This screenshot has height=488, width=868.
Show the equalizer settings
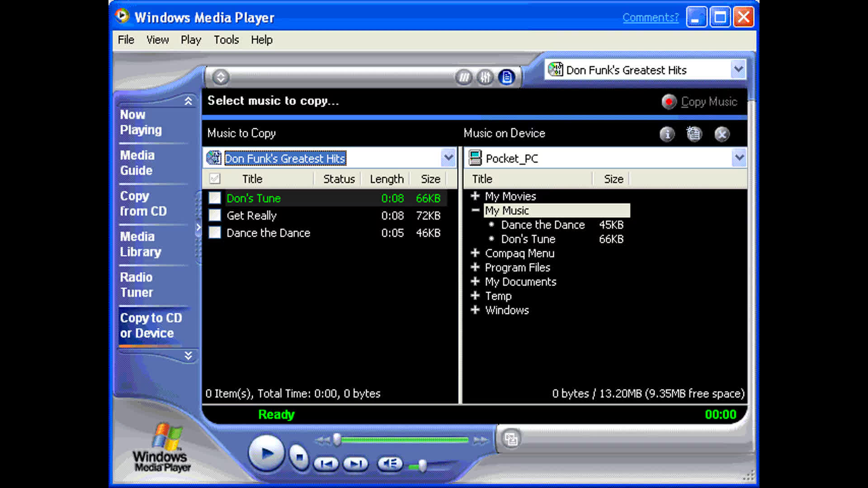point(485,77)
